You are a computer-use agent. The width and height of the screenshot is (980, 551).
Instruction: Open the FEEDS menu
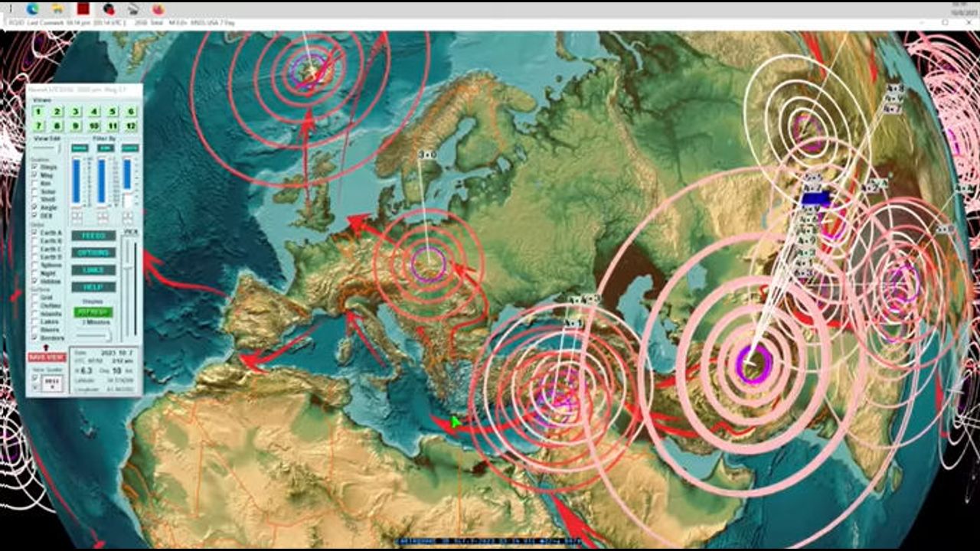point(93,236)
